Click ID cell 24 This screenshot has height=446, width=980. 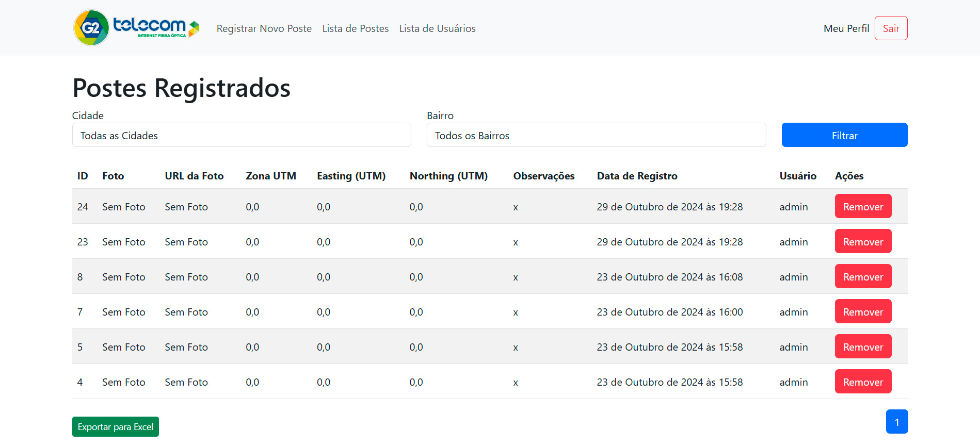click(83, 207)
